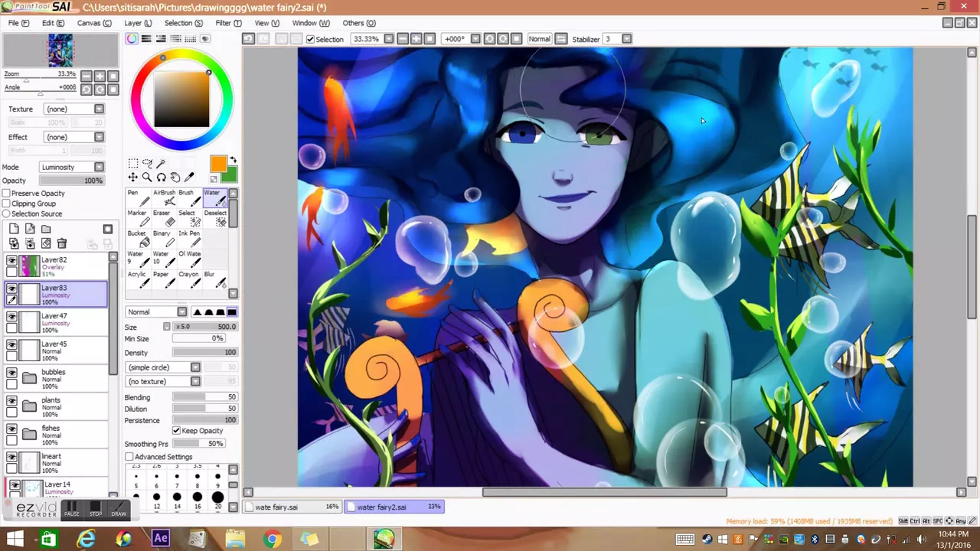Image resolution: width=980 pixels, height=551 pixels.
Task: Activate the zoom magnifier tool
Action: click(147, 178)
